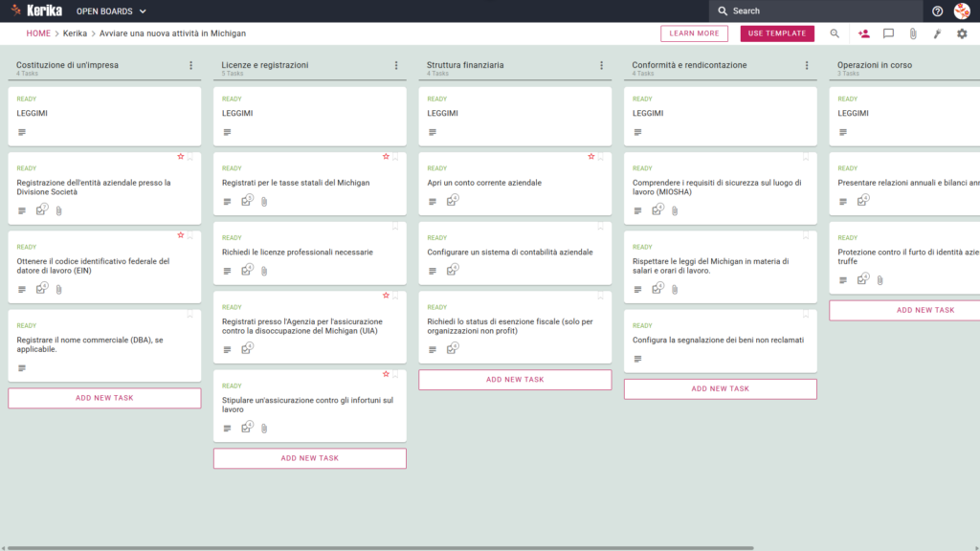
Task: Add new task in Struttura finanziaria column
Action: pos(515,380)
